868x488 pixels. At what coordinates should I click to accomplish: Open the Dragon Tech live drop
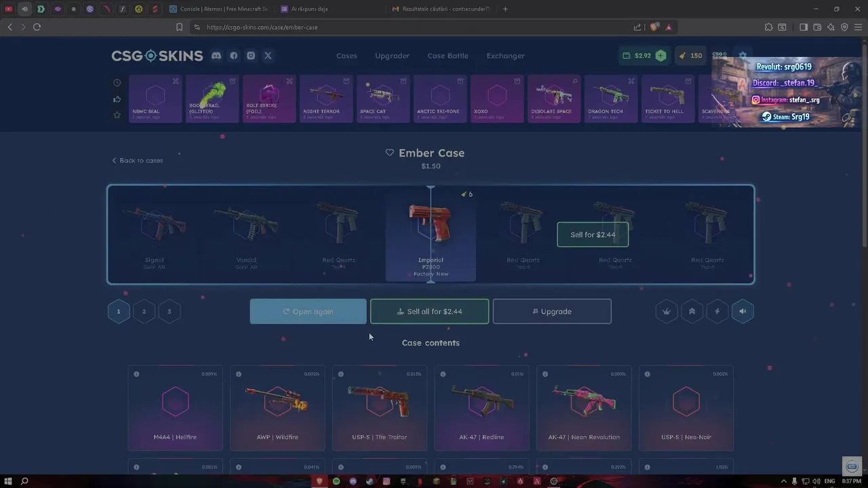611,99
